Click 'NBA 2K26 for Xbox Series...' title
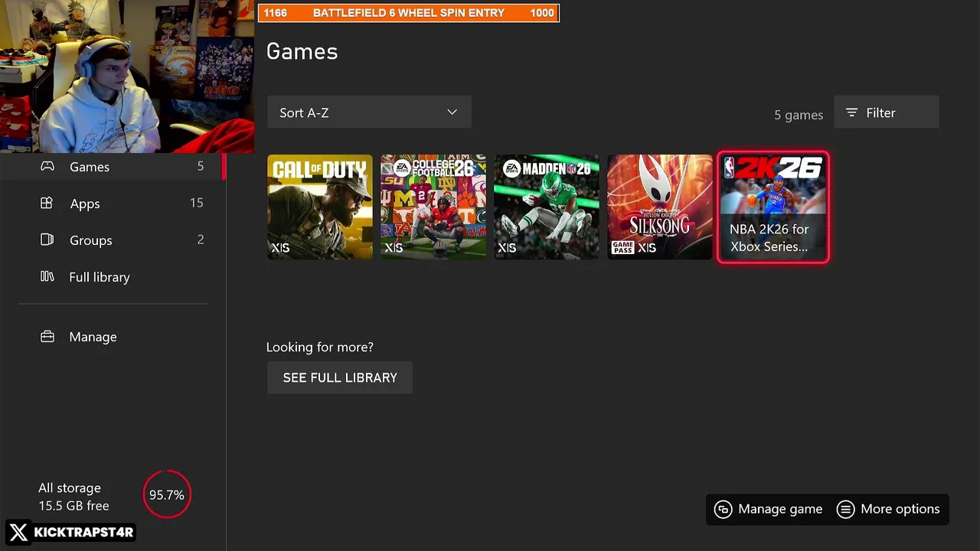The height and width of the screenshot is (551, 980). (769, 237)
